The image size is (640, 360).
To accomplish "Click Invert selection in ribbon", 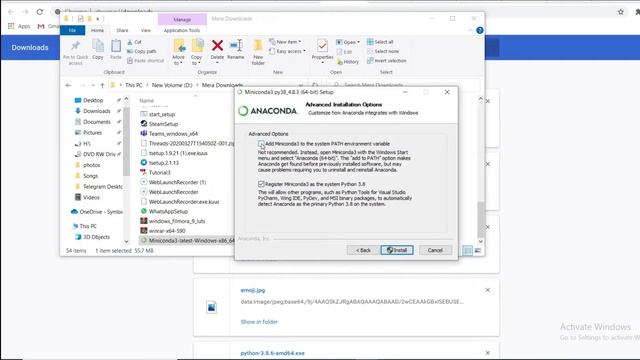I will pyautogui.click(x=387, y=61).
